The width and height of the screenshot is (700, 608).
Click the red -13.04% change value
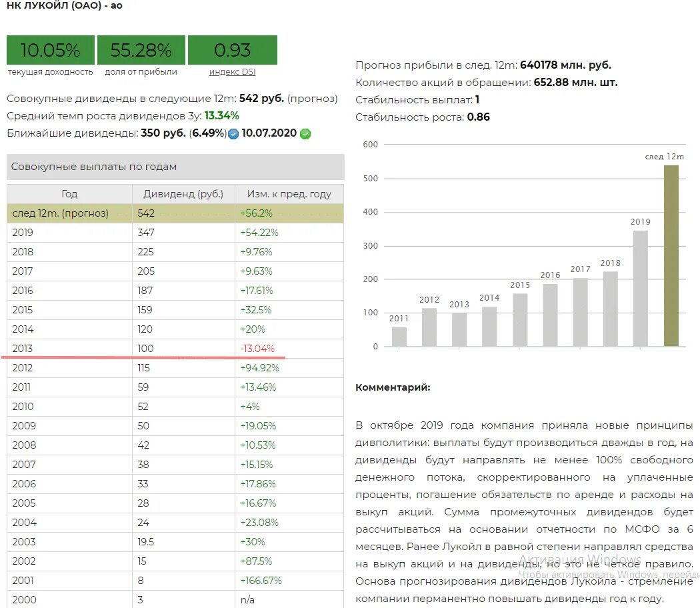click(x=257, y=349)
